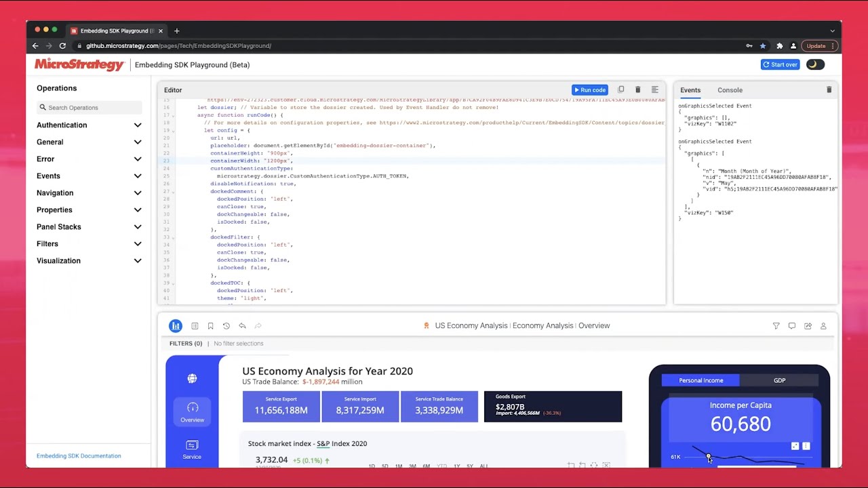
Task: Clear the Events panel with trash icon
Action: pos(829,89)
